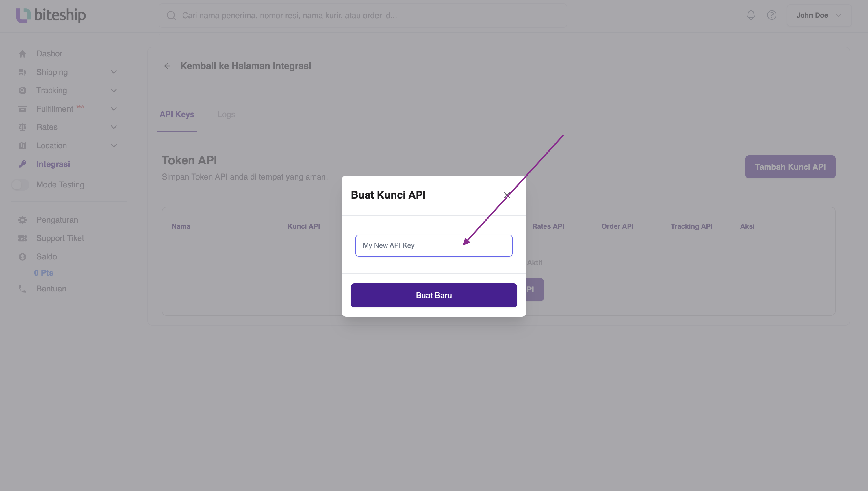Select the Tracking icon in sidebar
The width and height of the screenshot is (868, 491).
(22, 91)
